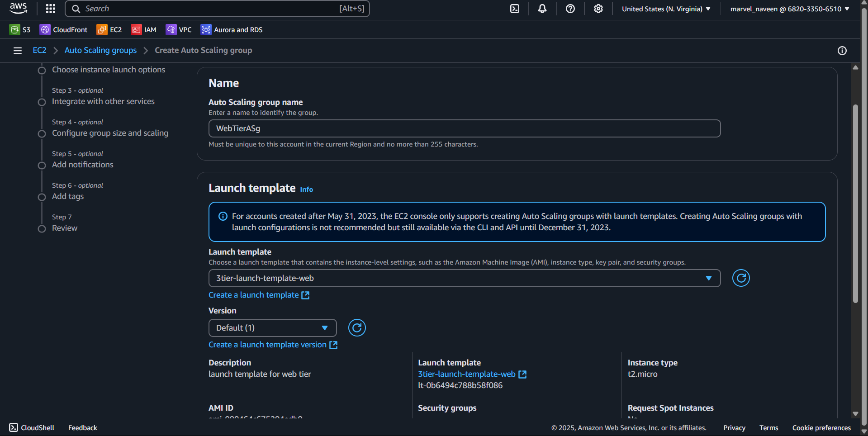
Task: Click external link icon beside 3tier-launch-template-web
Action: point(522,374)
